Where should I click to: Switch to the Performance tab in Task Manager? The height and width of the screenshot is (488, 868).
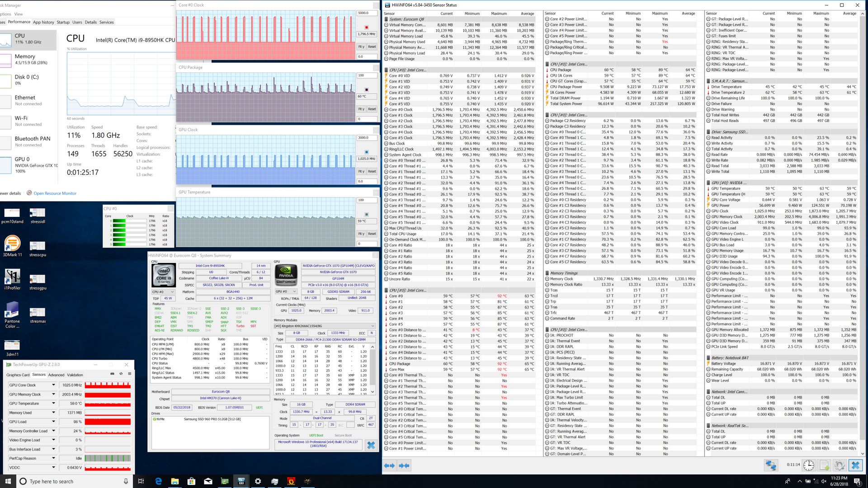pyautogui.click(x=19, y=22)
